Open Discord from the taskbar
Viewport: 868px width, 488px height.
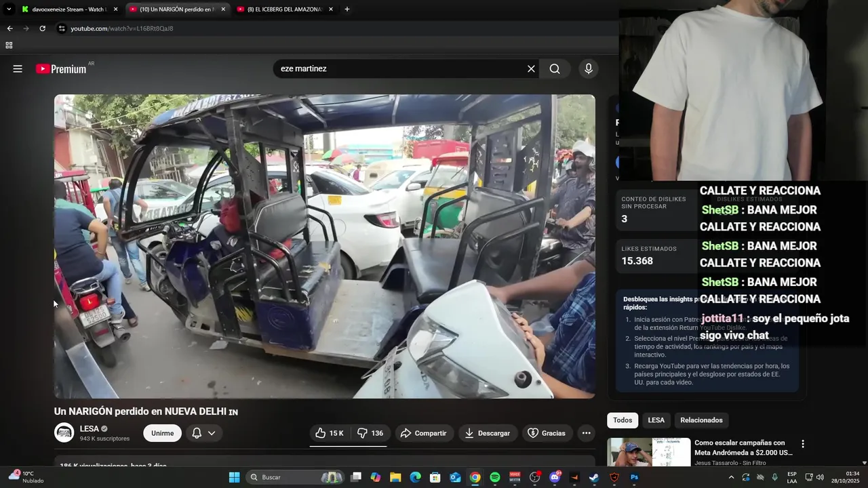tap(555, 477)
